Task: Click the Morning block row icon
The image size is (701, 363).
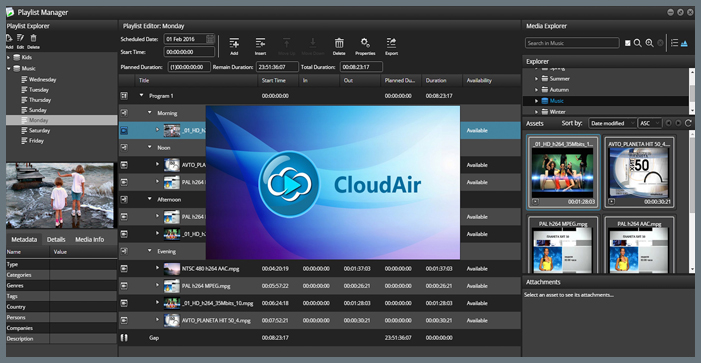Action: click(x=124, y=113)
